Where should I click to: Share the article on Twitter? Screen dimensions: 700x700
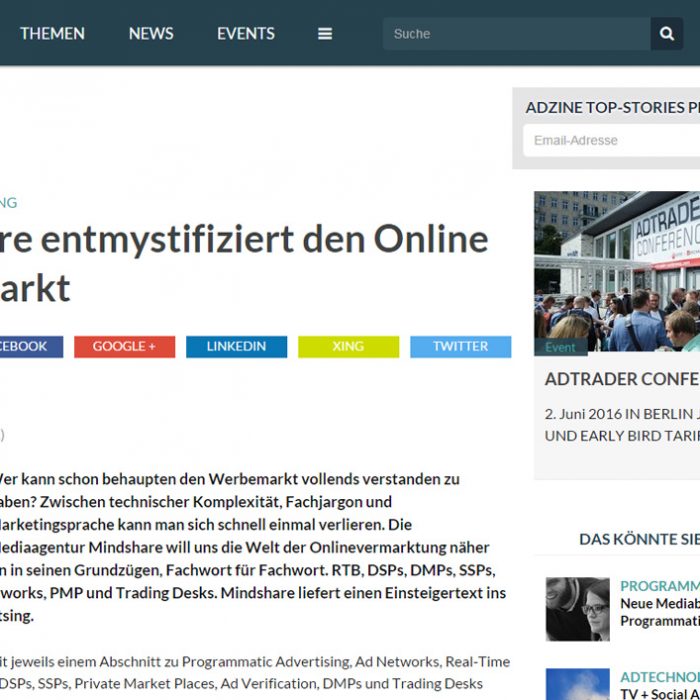point(460,346)
